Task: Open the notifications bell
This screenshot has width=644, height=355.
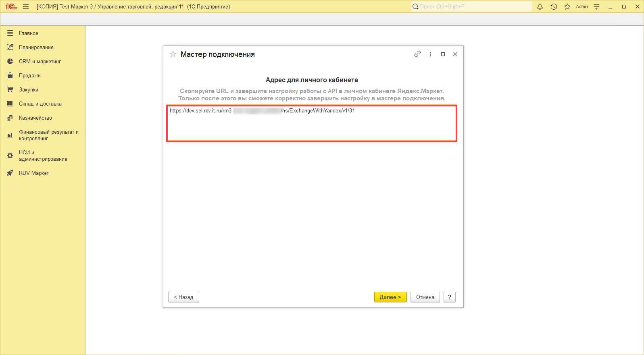Action: (540, 6)
